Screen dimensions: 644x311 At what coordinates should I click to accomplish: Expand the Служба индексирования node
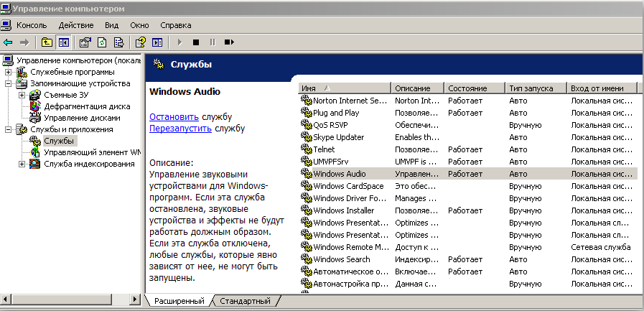[22, 164]
